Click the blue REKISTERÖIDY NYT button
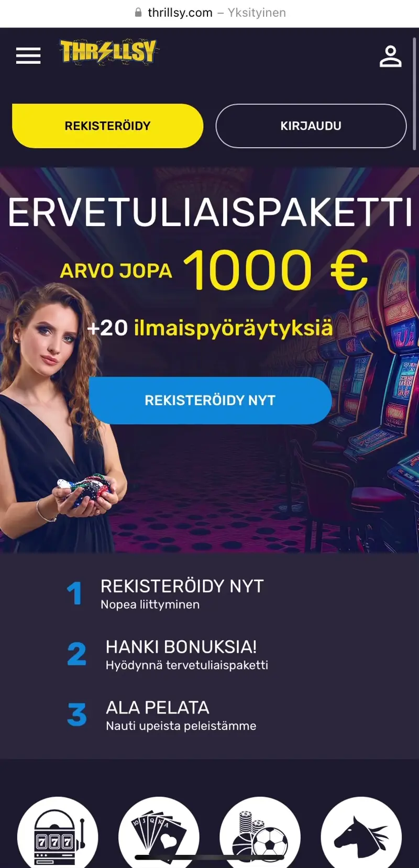Image resolution: width=419 pixels, height=868 pixels. pyautogui.click(x=210, y=400)
